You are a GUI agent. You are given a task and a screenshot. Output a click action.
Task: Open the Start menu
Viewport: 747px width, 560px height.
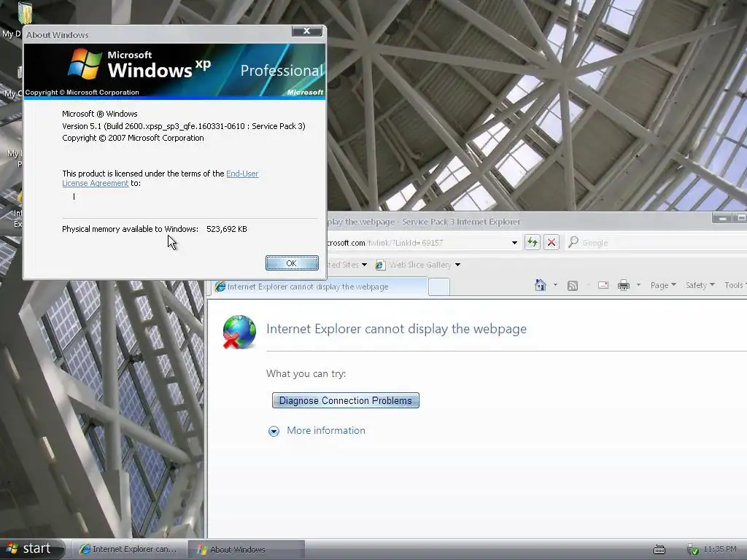[x=31, y=548]
